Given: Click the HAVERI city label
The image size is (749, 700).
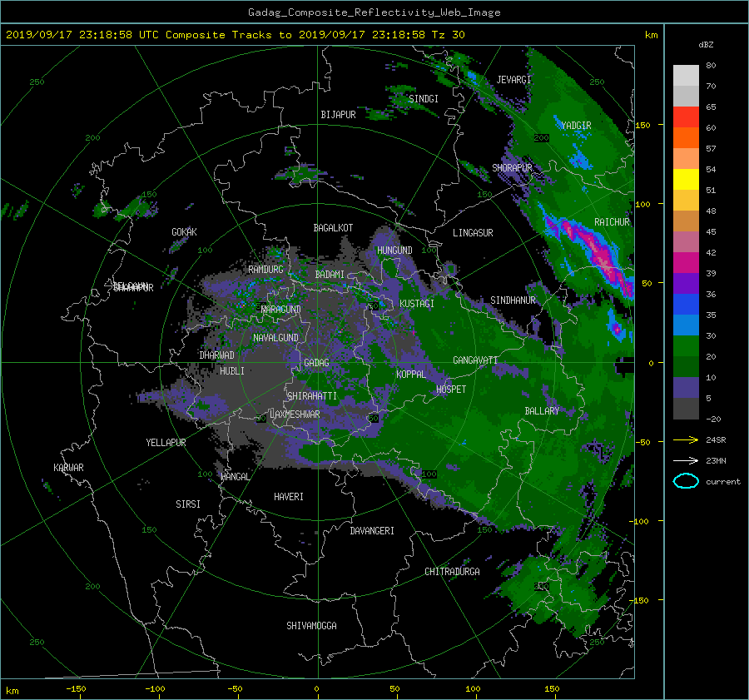Looking at the screenshot, I should [289, 497].
